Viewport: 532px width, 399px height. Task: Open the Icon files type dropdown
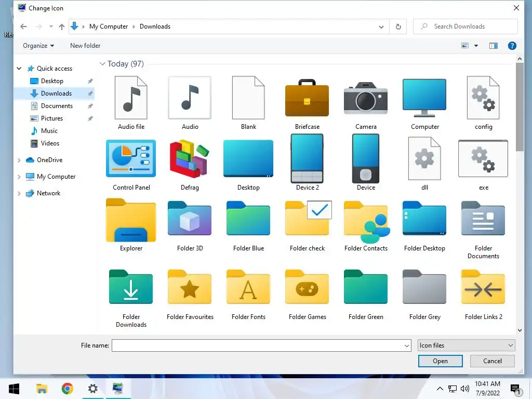(466, 345)
